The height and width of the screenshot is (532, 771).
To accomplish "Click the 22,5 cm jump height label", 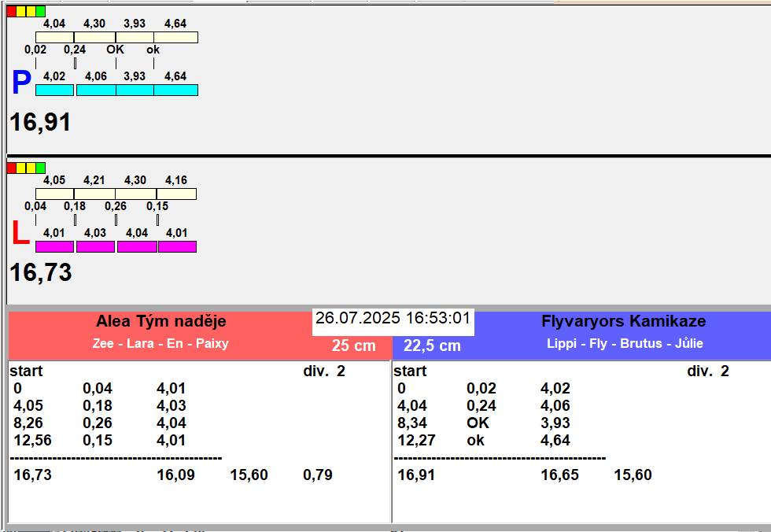I will pos(432,345).
